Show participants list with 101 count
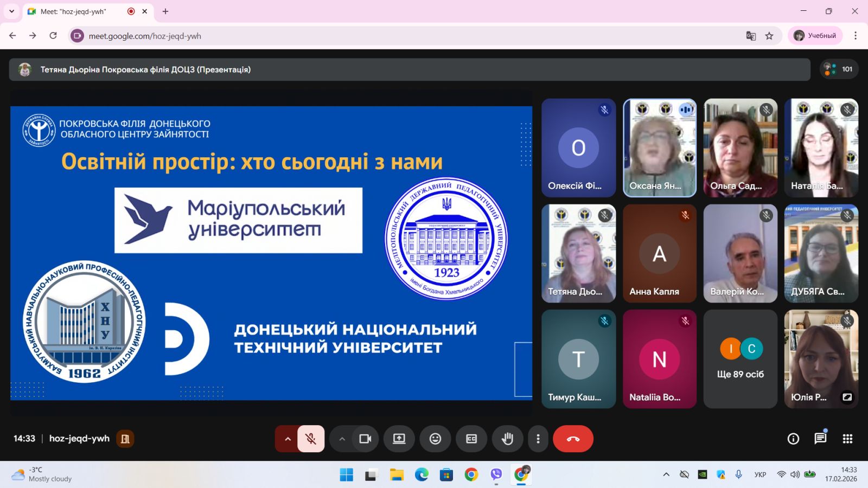The height and width of the screenshot is (488, 868). click(x=839, y=69)
